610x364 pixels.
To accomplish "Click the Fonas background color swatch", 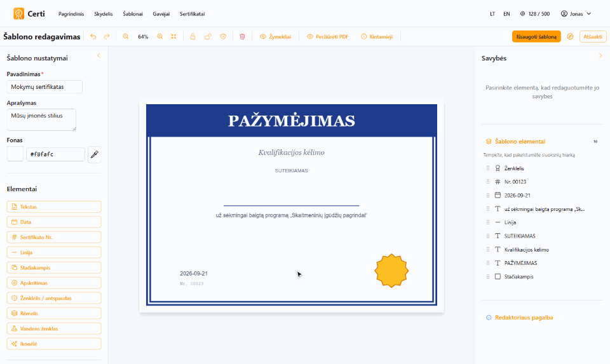I will [x=15, y=154].
